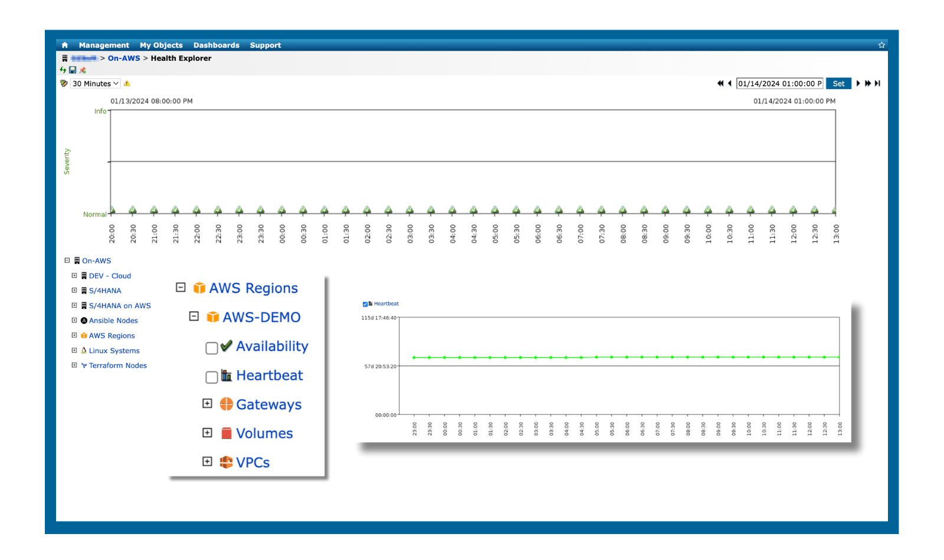Uncheck the Heartbeat chart legend checkbox
Image resolution: width=944 pixels, height=560 pixels.
[x=365, y=304]
